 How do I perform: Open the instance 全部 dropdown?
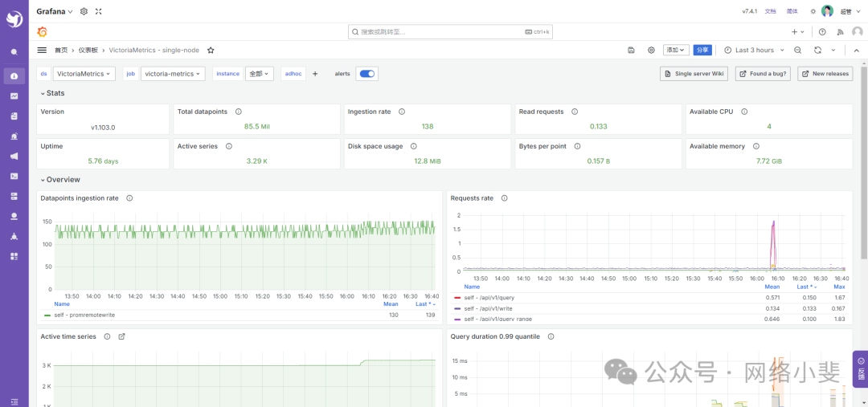(259, 74)
